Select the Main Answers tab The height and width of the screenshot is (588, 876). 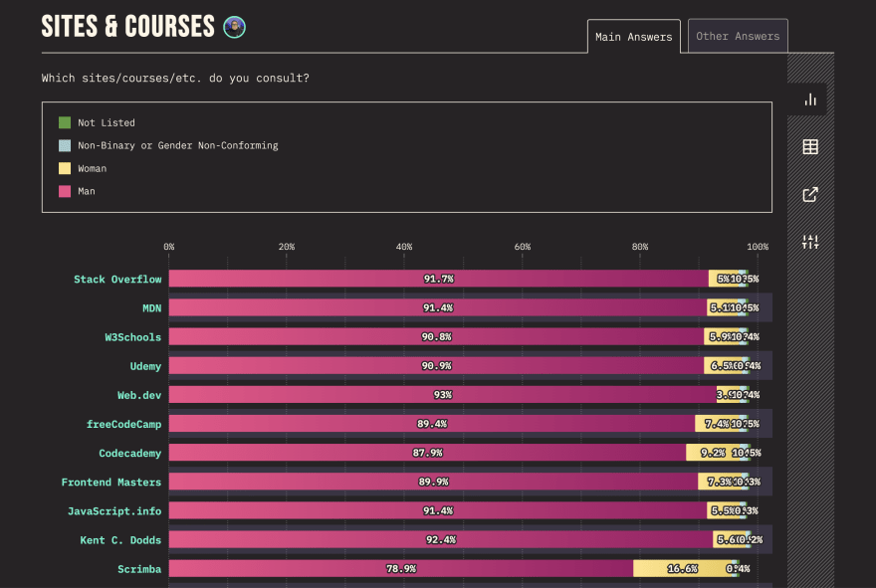[633, 37]
